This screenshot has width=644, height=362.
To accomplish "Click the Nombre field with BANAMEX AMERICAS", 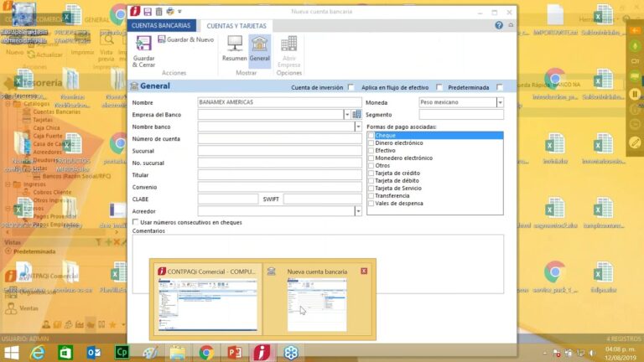I will (x=279, y=102).
